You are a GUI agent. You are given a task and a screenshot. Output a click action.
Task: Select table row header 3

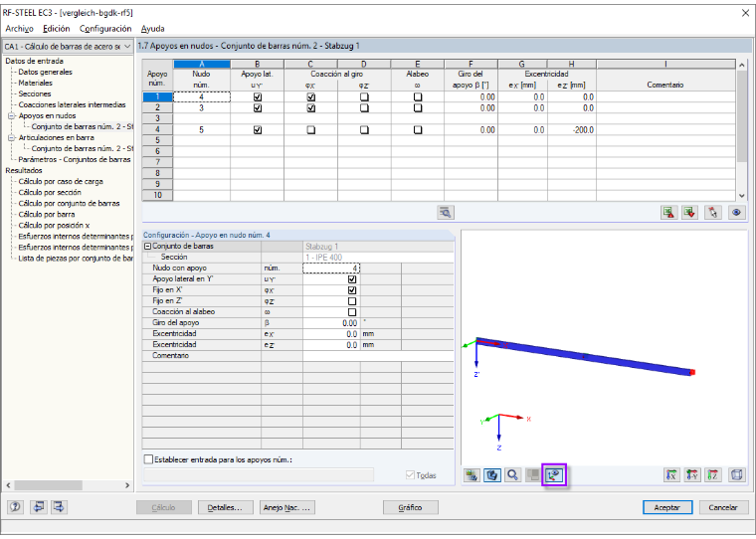pyautogui.click(x=157, y=118)
